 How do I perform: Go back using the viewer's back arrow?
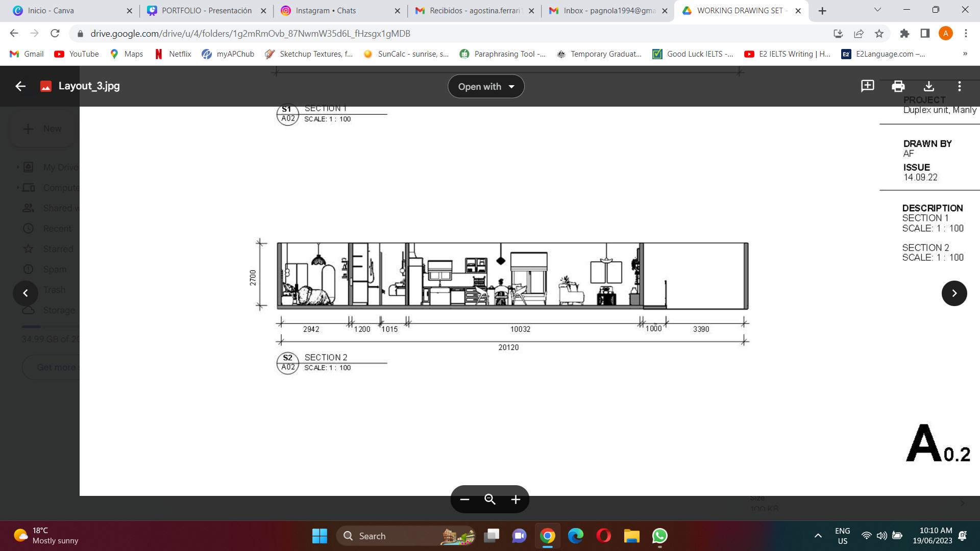coord(20,86)
